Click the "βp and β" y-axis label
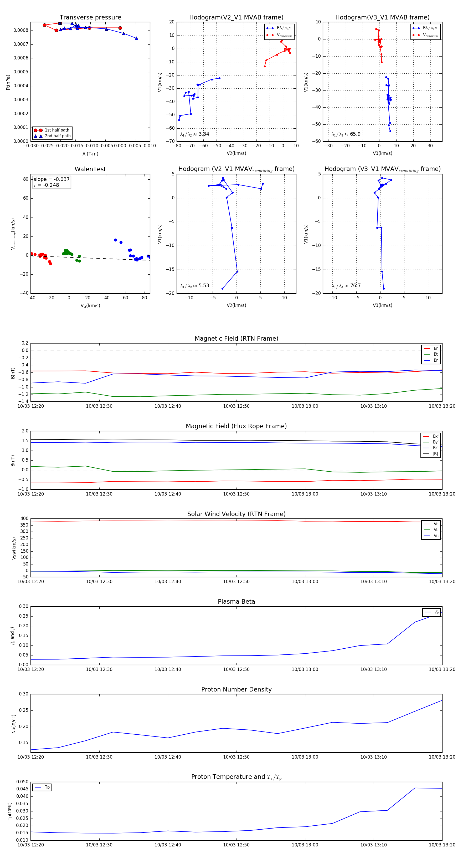Viewport: 473px width, 868px height. (x=12, y=636)
